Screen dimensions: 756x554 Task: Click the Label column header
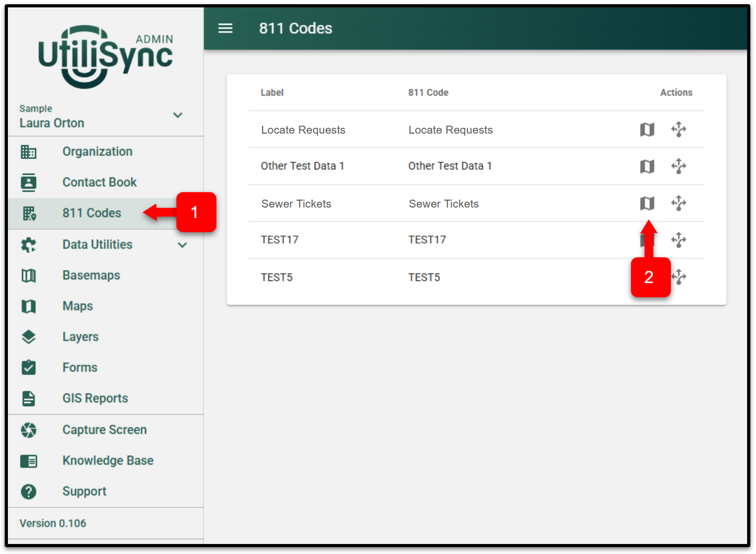(272, 93)
